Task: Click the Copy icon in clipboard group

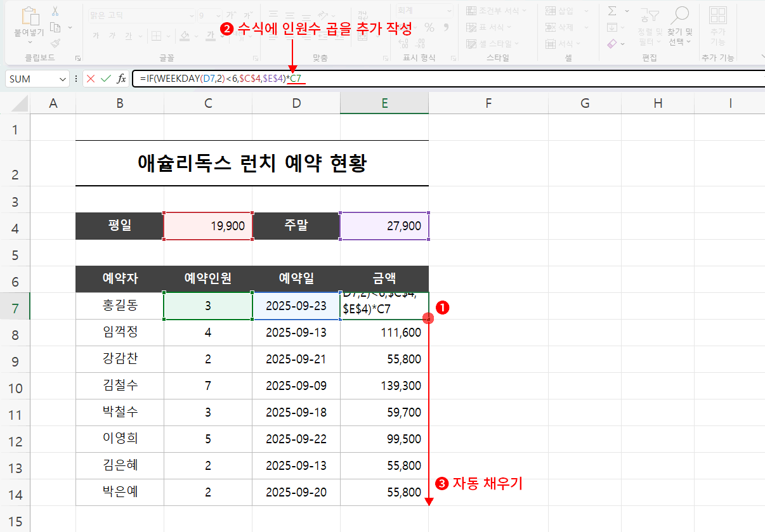Action: [56, 28]
